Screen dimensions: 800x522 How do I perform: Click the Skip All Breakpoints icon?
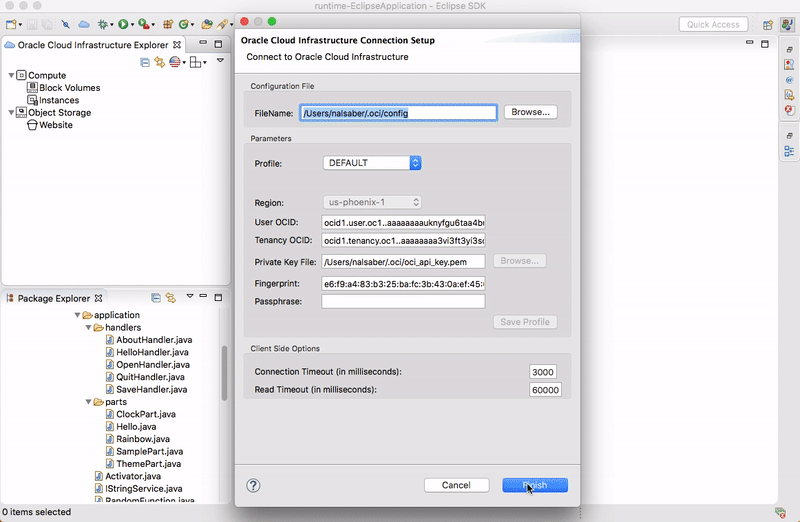[x=65, y=24]
